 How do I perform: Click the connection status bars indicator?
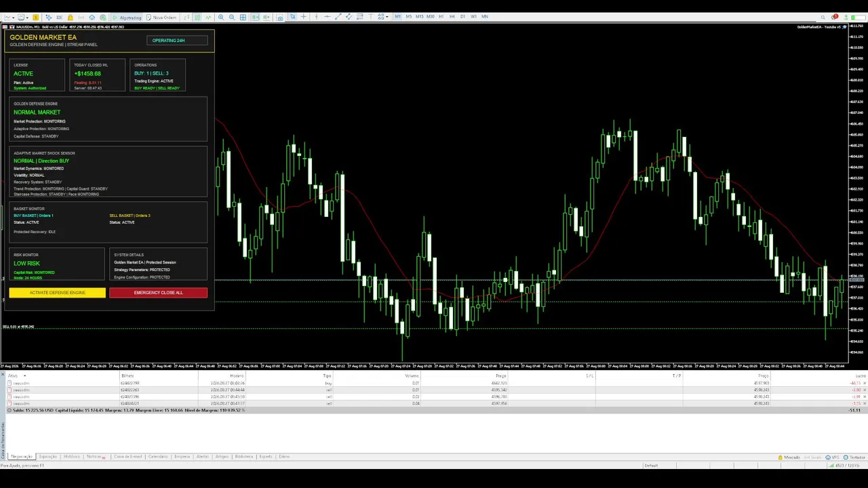(832, 466)
